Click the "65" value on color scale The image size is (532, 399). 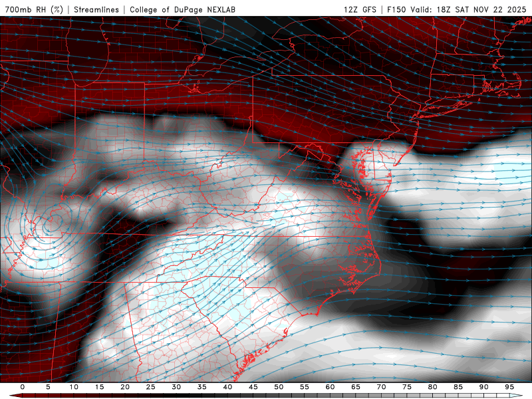click(x=356, y=387)
